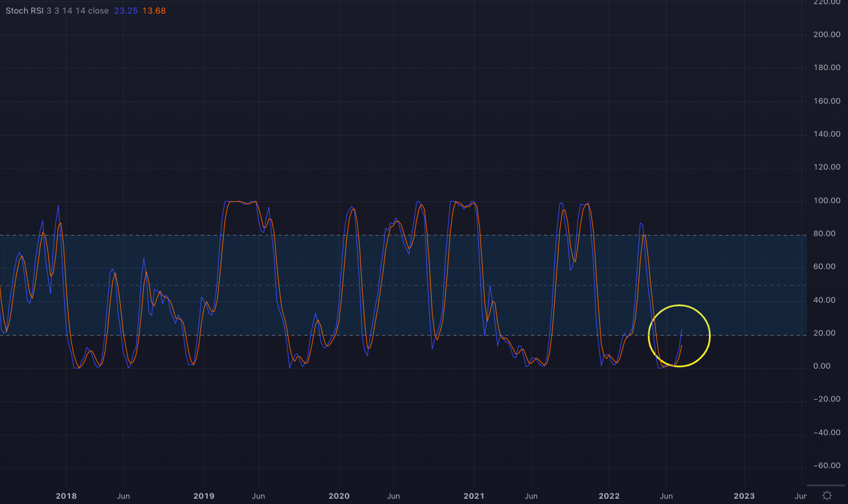The width and height of the screenshot is (848, 504).
Task: Click the 80.00 price scale label
Action: tap(824, 233)
